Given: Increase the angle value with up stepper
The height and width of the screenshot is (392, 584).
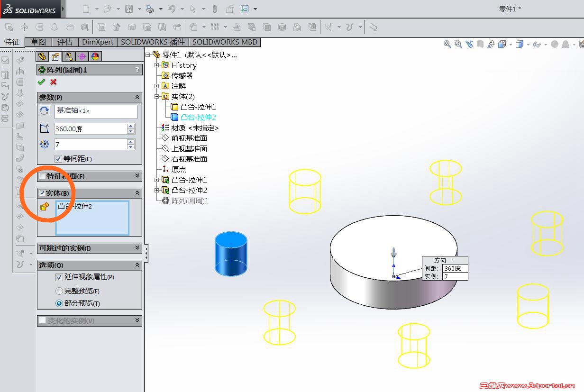Looking at the screenshot, I should coord(131,126).
